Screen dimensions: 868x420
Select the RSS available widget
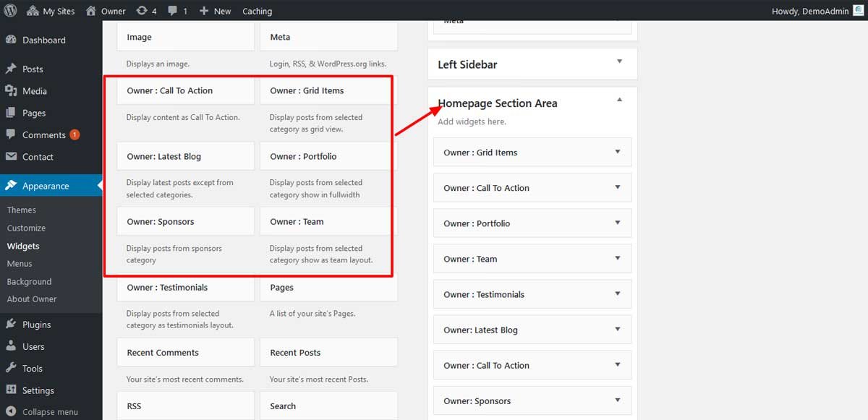pos(185,406)
